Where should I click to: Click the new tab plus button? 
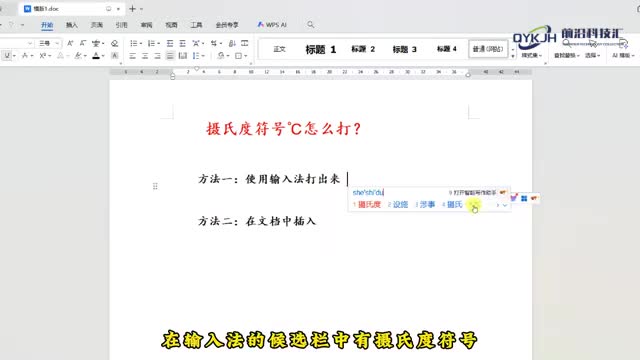132,9
